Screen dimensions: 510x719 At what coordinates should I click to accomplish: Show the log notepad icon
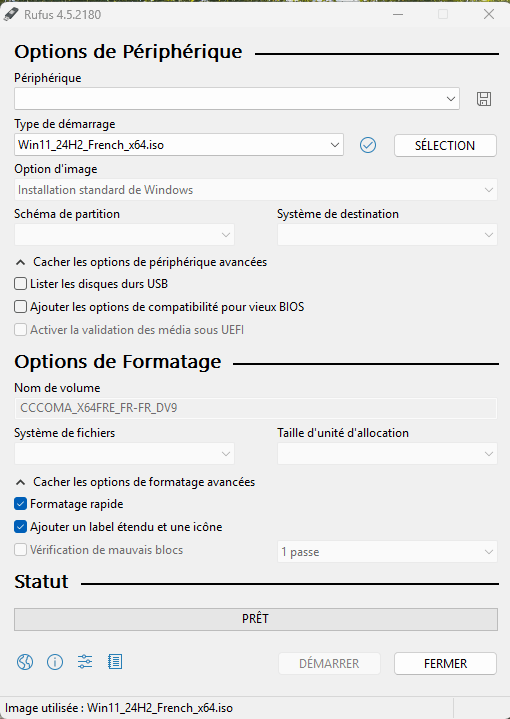115,662
